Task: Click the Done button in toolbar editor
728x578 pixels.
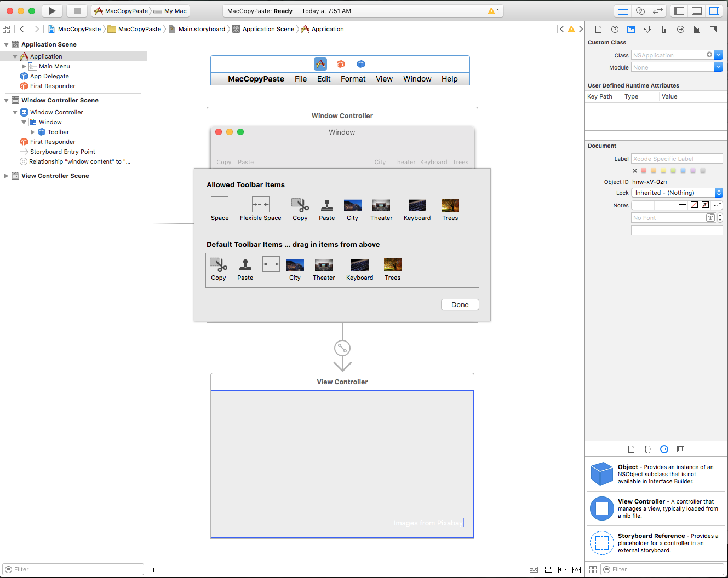Action: pos(460,304)
